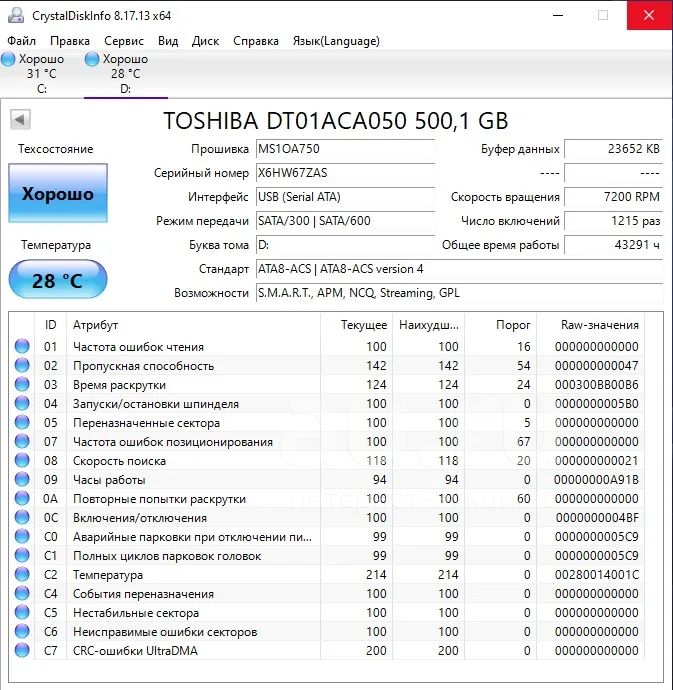Click the status orb for attribute C6
This screenshot has height=690, width=673.
[x=22, y=631]
